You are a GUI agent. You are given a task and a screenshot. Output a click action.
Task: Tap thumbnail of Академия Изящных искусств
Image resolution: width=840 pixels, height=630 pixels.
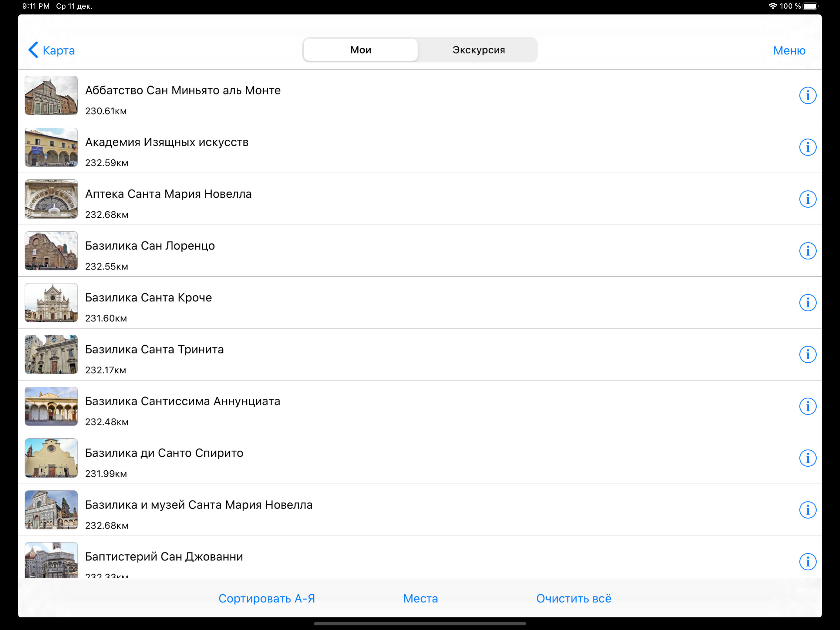51,147
